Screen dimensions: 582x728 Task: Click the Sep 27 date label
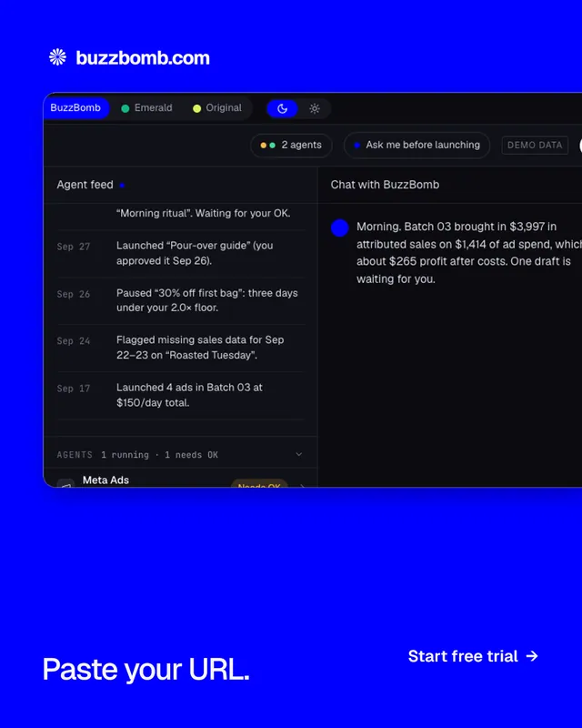pyautogui.click(x=74, y=247)
